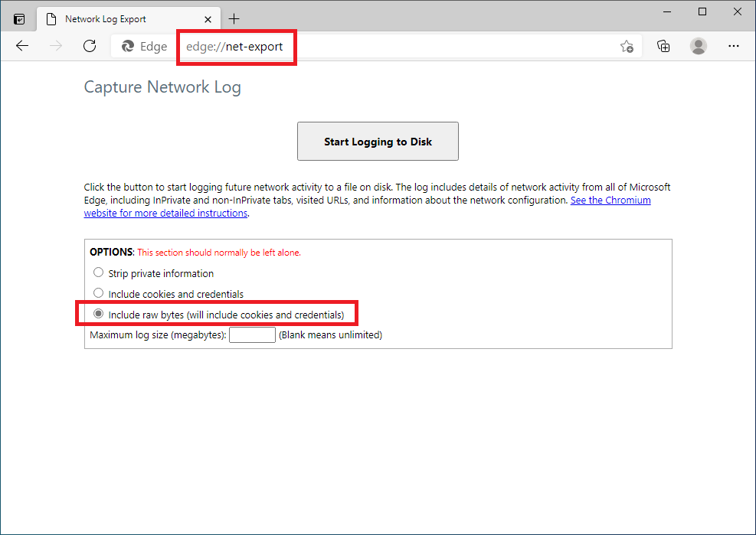Screen dimensions: 756x535
Task: Open the tab actions menu icon
Action: (19, 19)
